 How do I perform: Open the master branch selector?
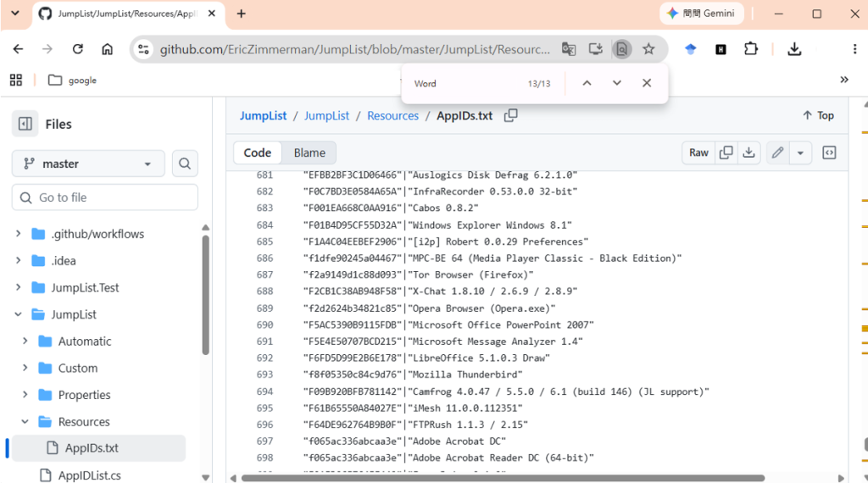88,164
